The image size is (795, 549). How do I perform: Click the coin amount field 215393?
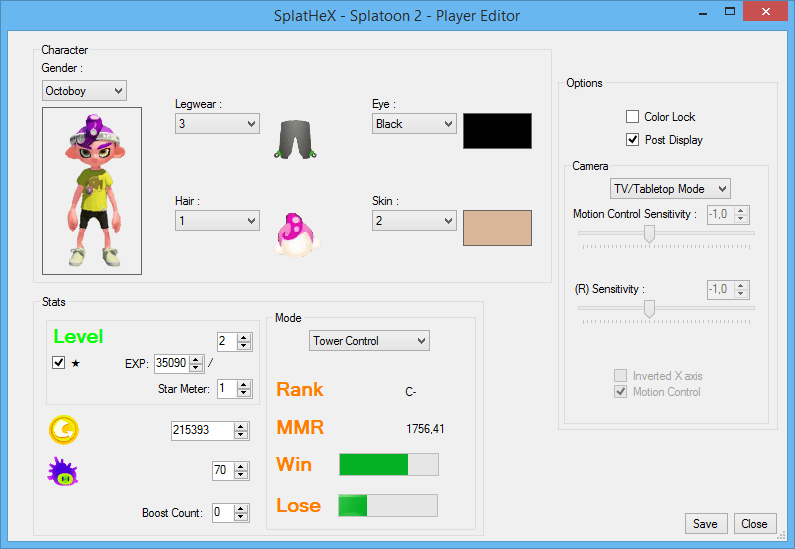point(202,430)
